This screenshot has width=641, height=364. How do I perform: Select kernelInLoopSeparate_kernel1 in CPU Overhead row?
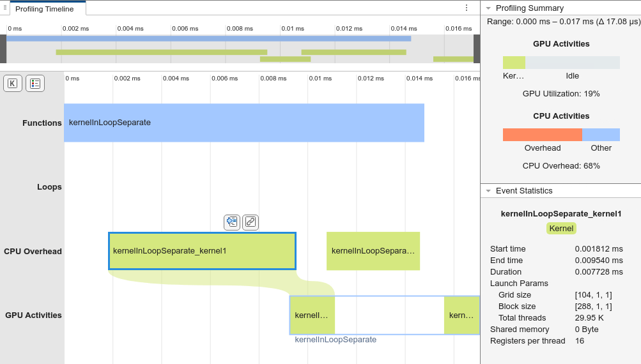(202, 251)
